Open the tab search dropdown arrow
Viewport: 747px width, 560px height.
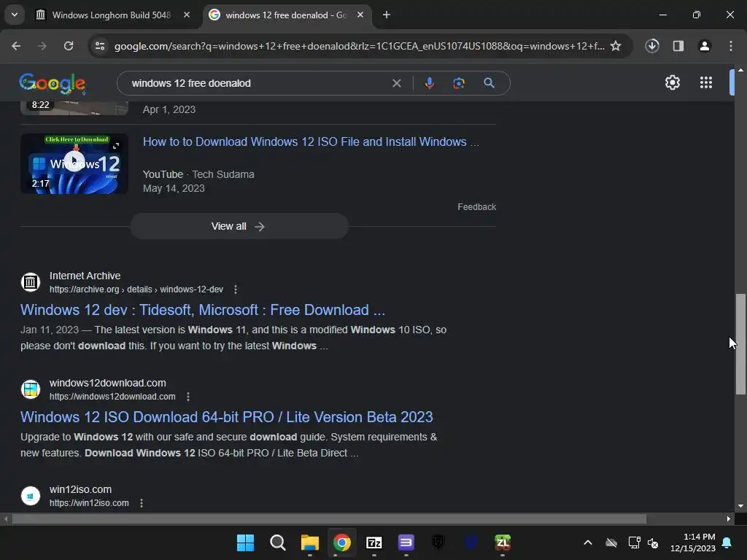coord(15,15)
